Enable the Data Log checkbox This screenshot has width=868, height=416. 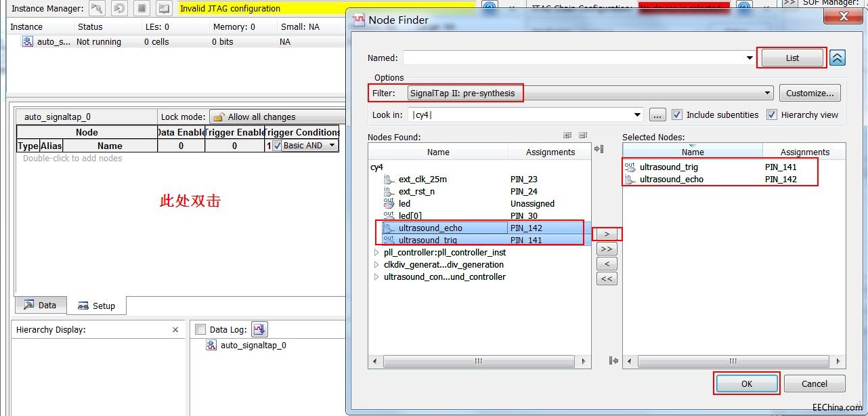[x=200, y=329]
